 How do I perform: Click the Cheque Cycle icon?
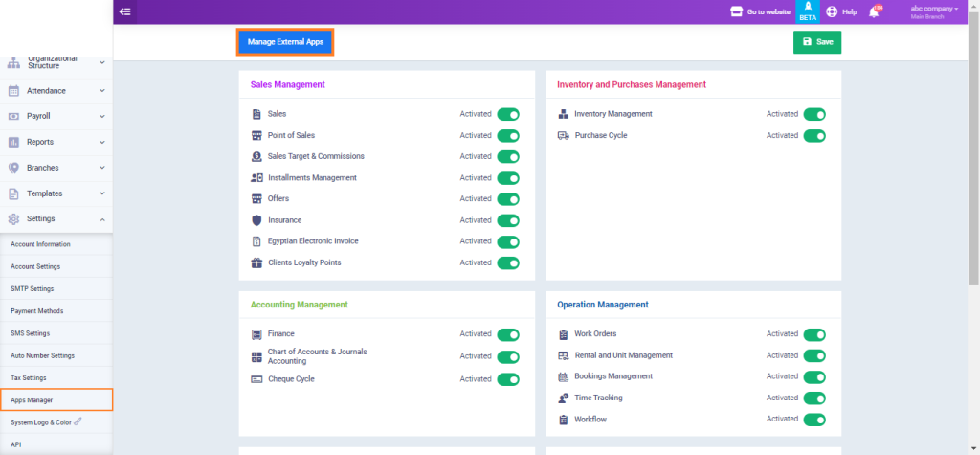click(x=256, y=379)
